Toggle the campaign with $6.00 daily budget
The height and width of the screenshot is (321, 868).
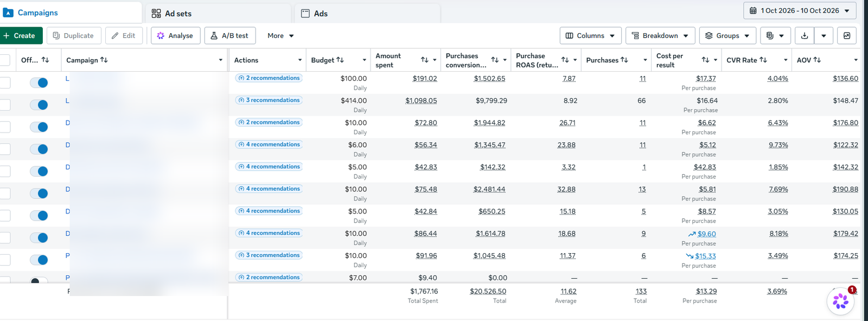coord(39,149)
